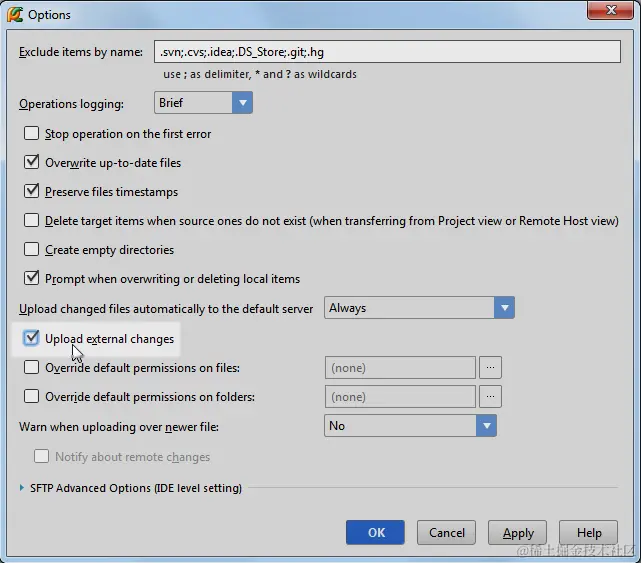Open the Operations logging dropdown
Image resolution: width=641 pixels, height=563 pixels.
203,103
